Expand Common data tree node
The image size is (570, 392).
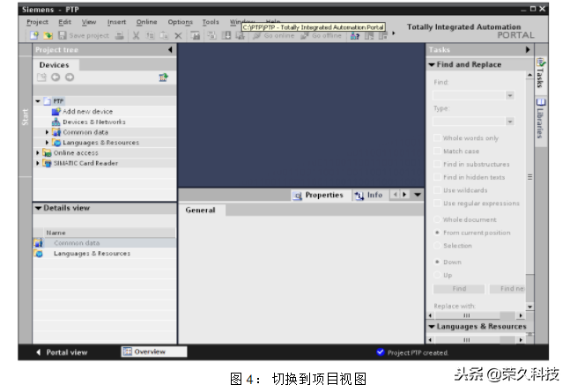(47, 132)
